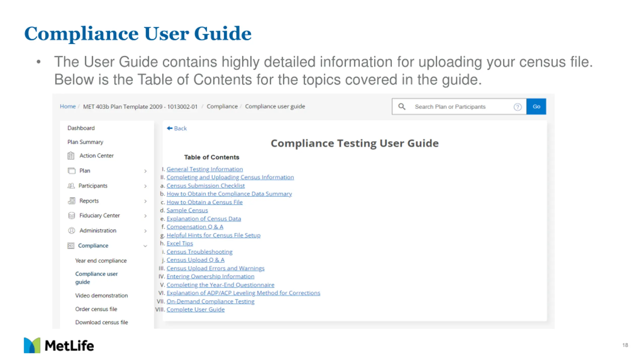This screenshot has height=362, width=644.
Task: Click the MetLife logo
Action: 59,345
